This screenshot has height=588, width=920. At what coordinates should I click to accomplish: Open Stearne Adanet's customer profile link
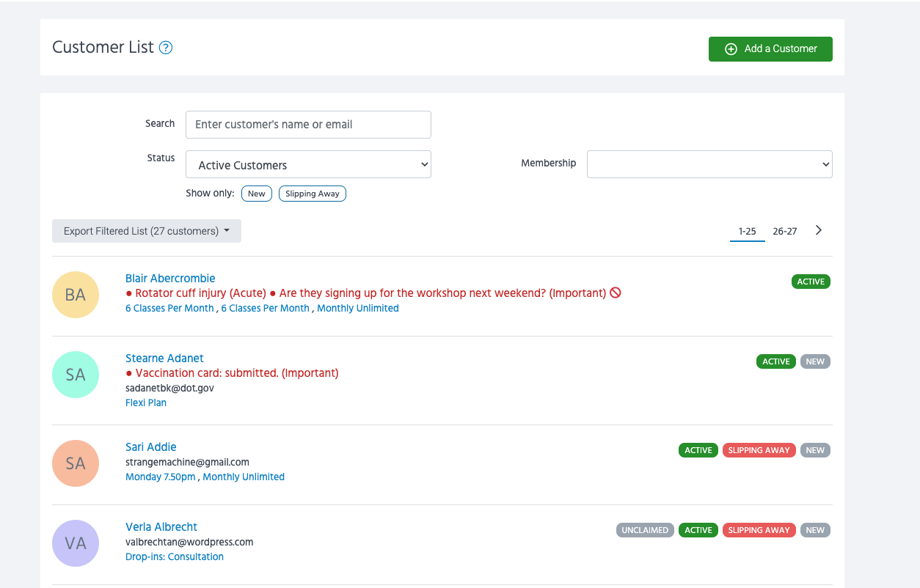click(x=164, y=359)
